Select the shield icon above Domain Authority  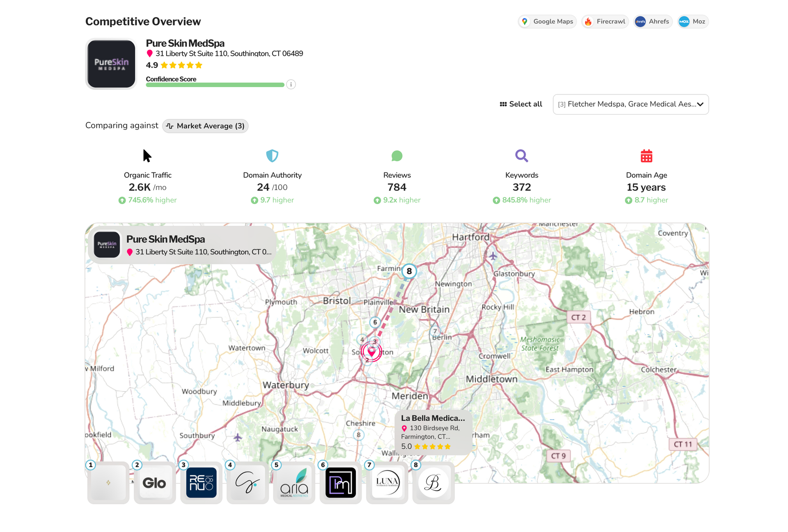(272, 156)
